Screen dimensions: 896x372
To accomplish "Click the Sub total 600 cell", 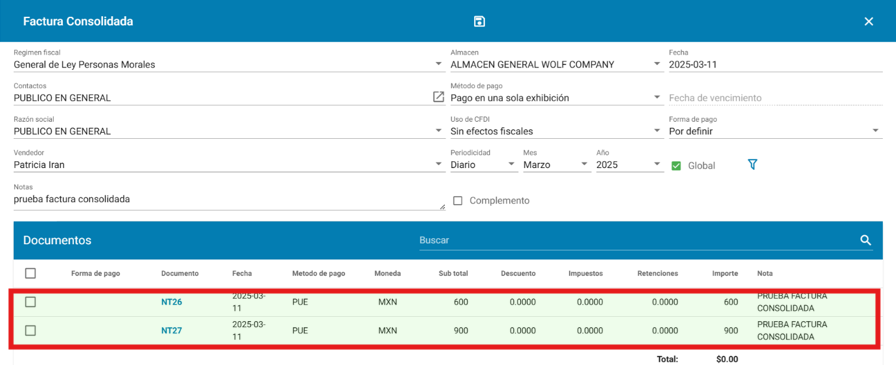I will pyautogui.click(x=461, y=302).
